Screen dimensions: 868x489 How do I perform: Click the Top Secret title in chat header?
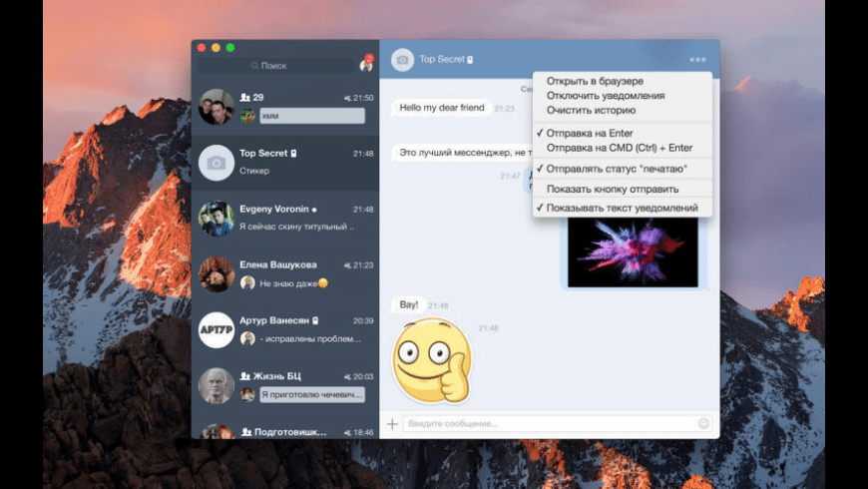pyautogui.click(x=442, y=59)
